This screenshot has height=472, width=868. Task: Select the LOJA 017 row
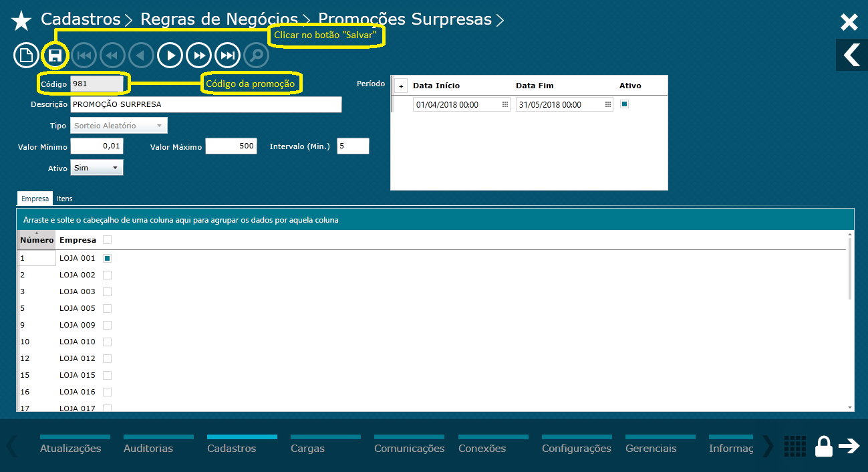(432, 406)
